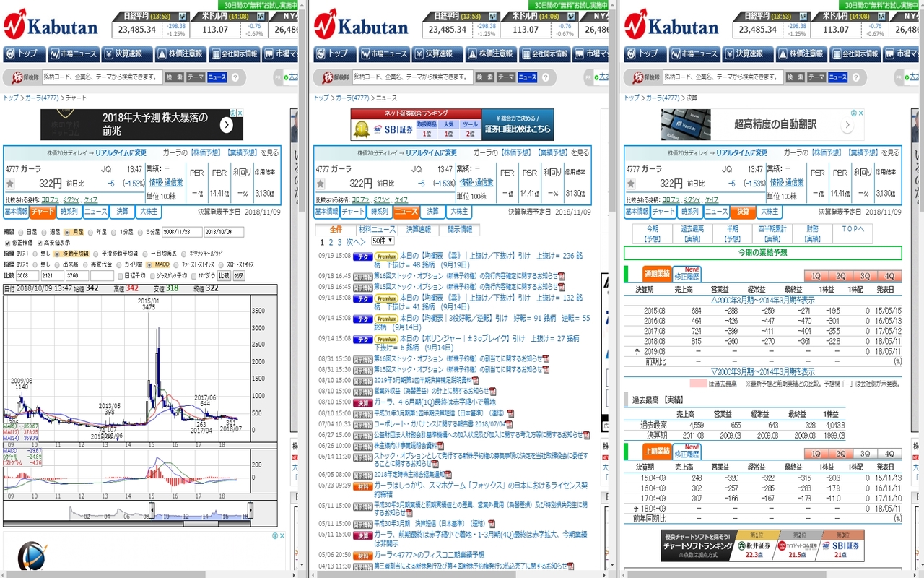Click the 材料 badge on the 05/23 09:39 row
The width and height of the screenshot is (924, 578).
(362, 486)
